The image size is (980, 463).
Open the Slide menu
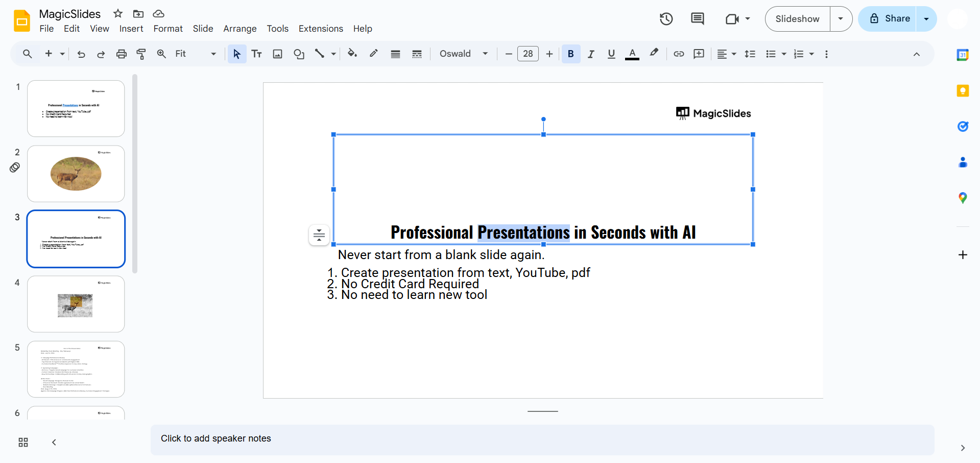click(203, 29)
